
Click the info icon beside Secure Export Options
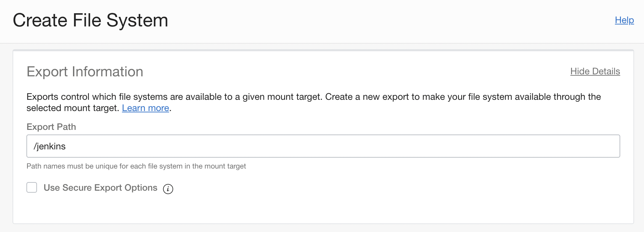click(168, 189)
